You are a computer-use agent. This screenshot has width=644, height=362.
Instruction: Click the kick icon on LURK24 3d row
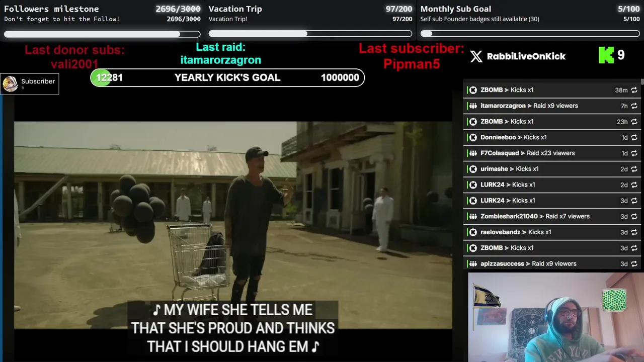[473, 201]
